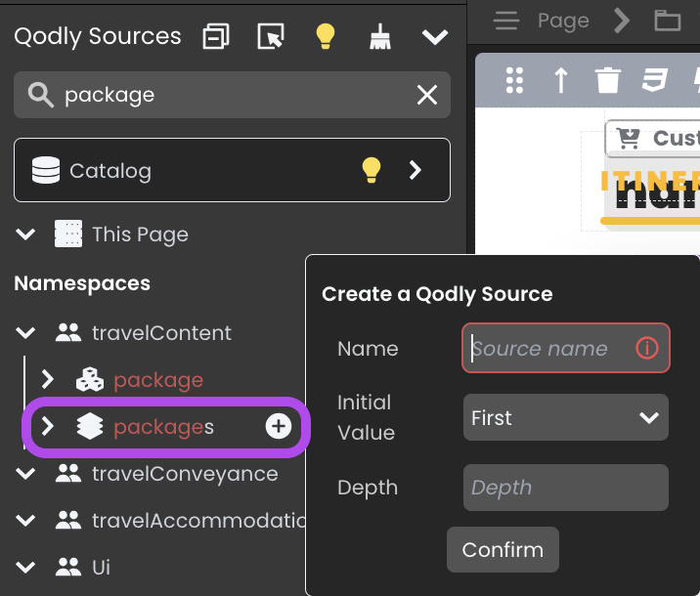
Task: Click the breadcrumb arrow after Page
Action: [x=622, y=21]
